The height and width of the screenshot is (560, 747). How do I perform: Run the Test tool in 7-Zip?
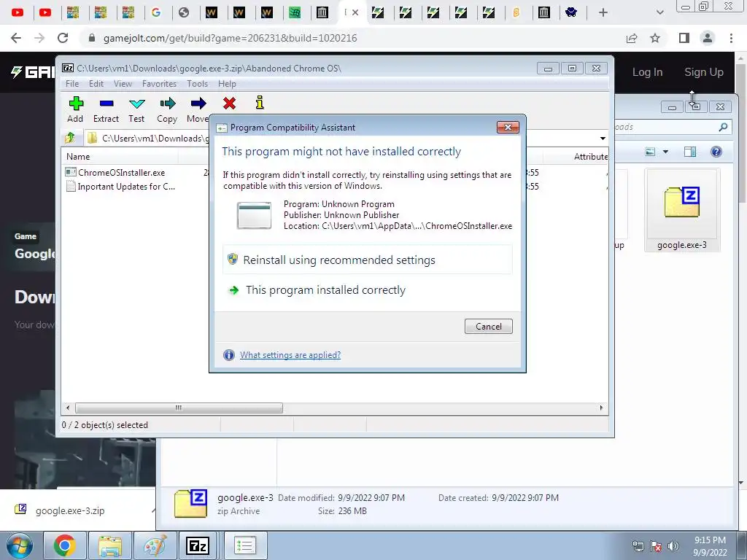[136, 109]
